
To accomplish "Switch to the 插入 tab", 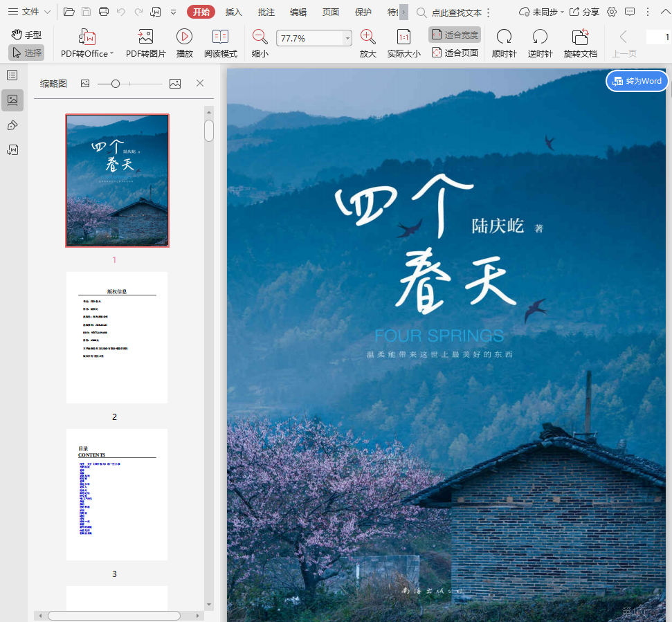I will click(234, 12).
